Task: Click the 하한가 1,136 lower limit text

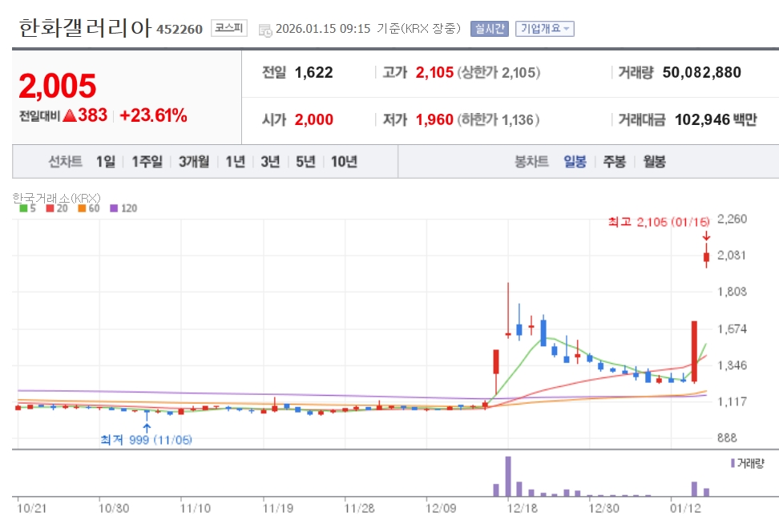Action: (x=498, y=119)
